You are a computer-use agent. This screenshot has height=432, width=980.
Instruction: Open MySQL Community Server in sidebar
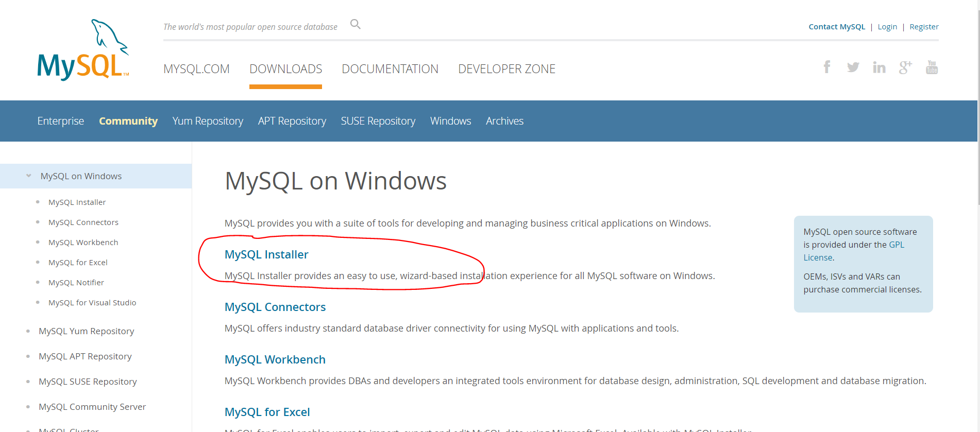[x=92, y=407]
